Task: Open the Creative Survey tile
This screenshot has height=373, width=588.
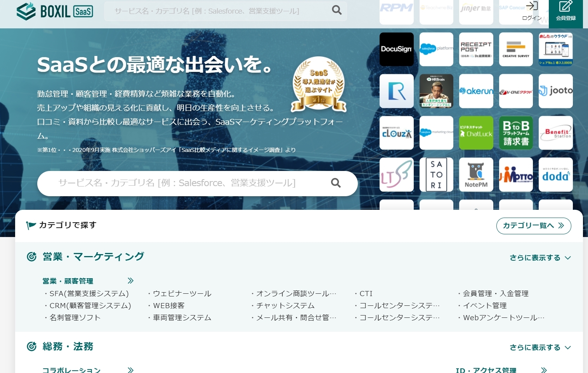Action: pos(516,49)
